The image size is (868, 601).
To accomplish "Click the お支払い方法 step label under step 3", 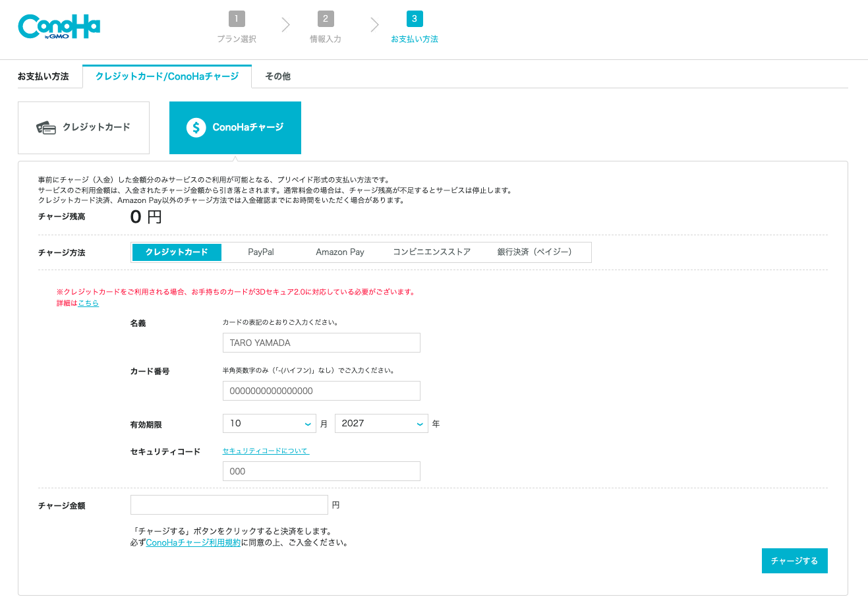I will point(415,39).
